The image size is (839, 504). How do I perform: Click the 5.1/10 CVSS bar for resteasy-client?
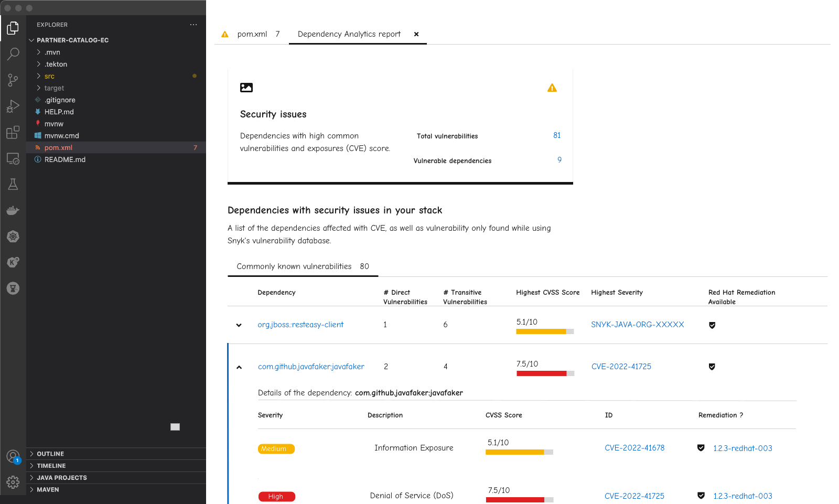coord(545,331)
